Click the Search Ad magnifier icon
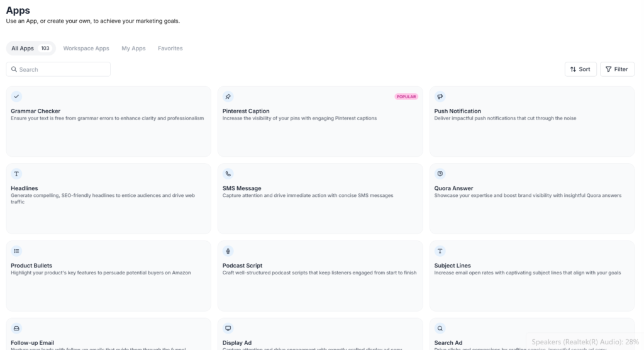Viewport: 644px width, 350px height. (440, 328)
